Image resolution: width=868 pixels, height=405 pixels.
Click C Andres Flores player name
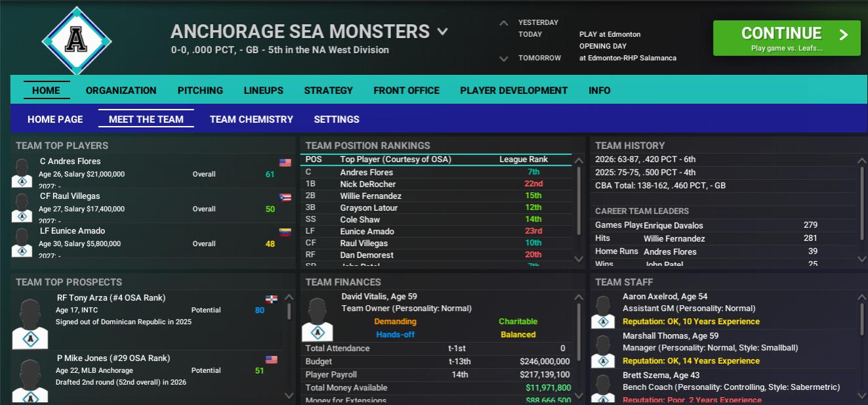coord(70,161)
